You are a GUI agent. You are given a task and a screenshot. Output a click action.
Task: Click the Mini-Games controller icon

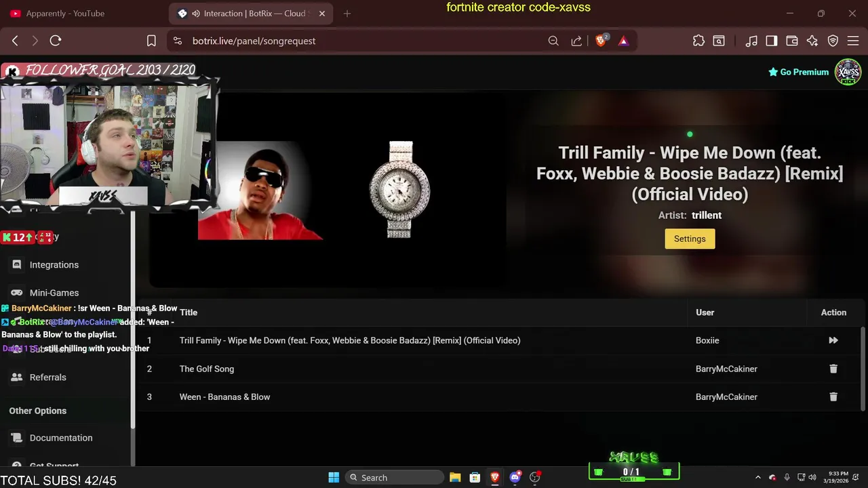(17, 293)
